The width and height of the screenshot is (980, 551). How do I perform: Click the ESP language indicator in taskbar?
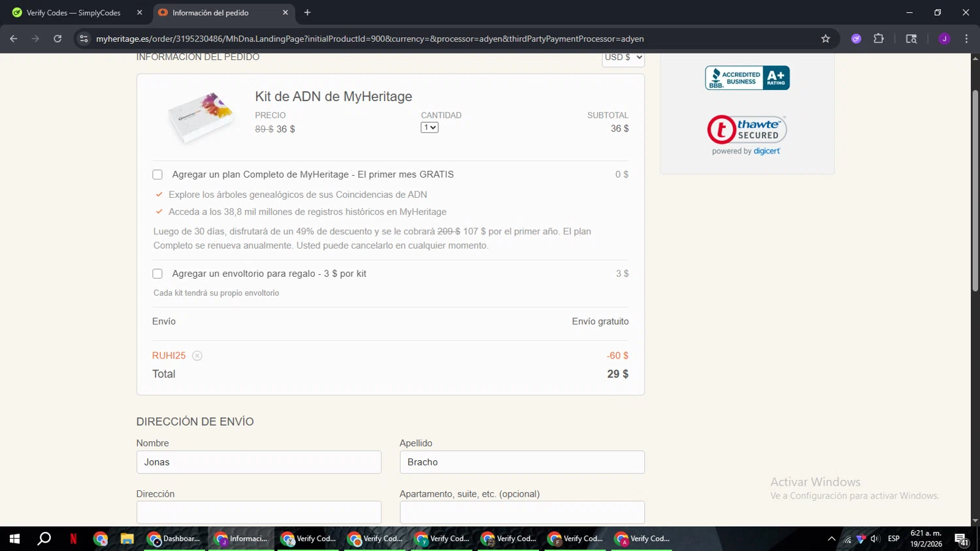click(893, 539)
